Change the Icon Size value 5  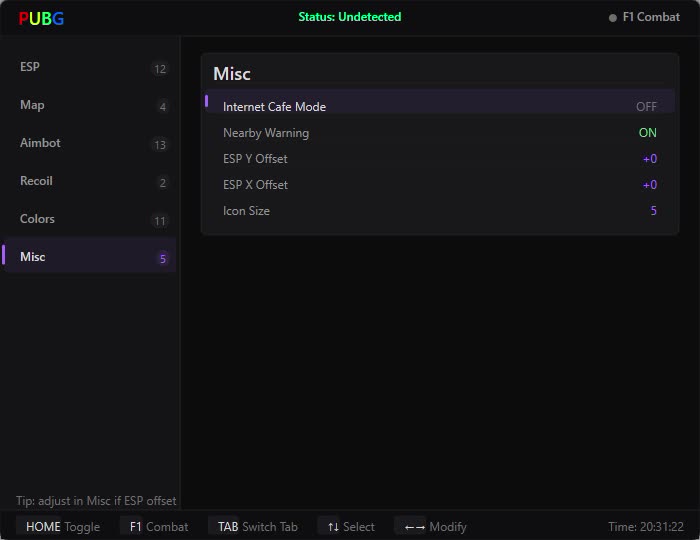pos(653,210)
